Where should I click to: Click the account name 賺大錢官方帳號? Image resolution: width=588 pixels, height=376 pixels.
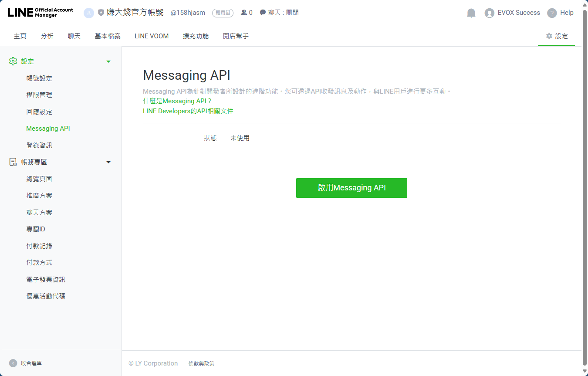(x=135, y=13)
